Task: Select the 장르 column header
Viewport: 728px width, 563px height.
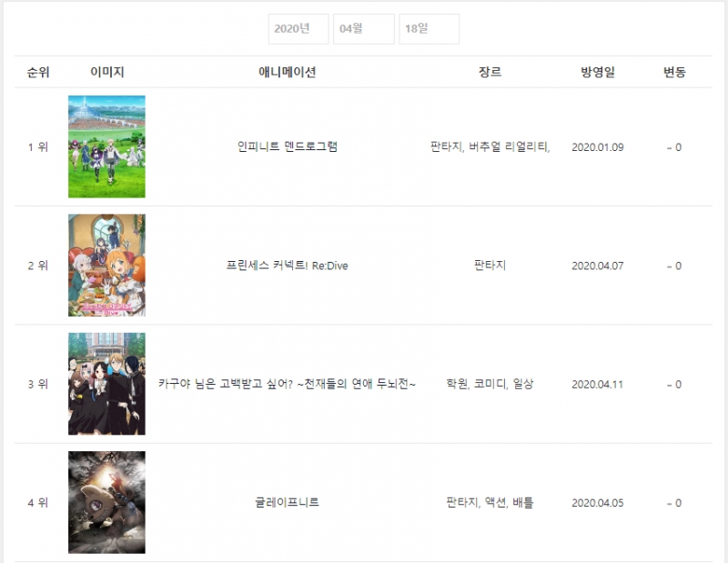Action: pyautogui.click(x=490, y=73)
